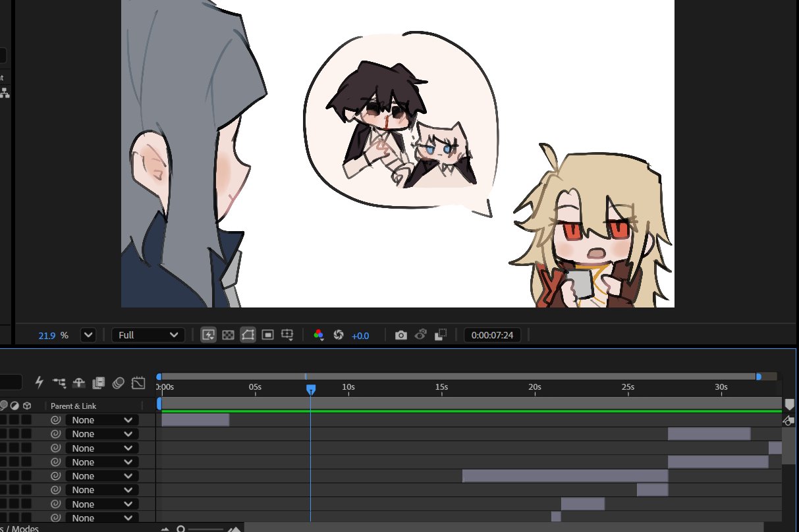Click the Switches / Modes toggle button
This screenshot has height=532, width=799.
click(20, 529)
